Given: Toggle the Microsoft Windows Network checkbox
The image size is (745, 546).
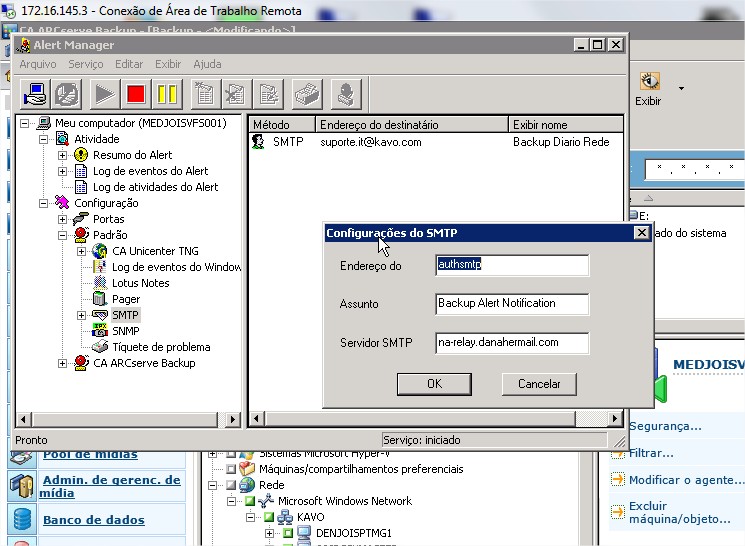Looking at the screenshot, I should [x=249, y=501].
